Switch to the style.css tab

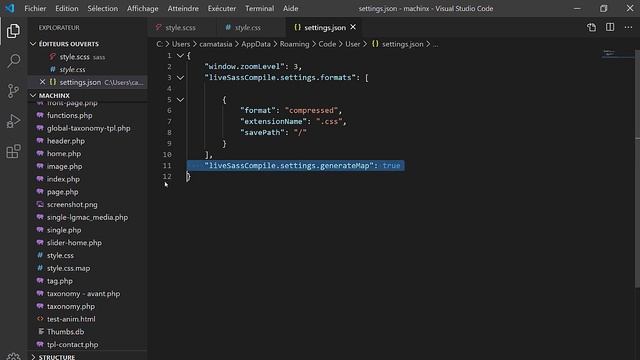pyautogui.click(x=248, y=27)
